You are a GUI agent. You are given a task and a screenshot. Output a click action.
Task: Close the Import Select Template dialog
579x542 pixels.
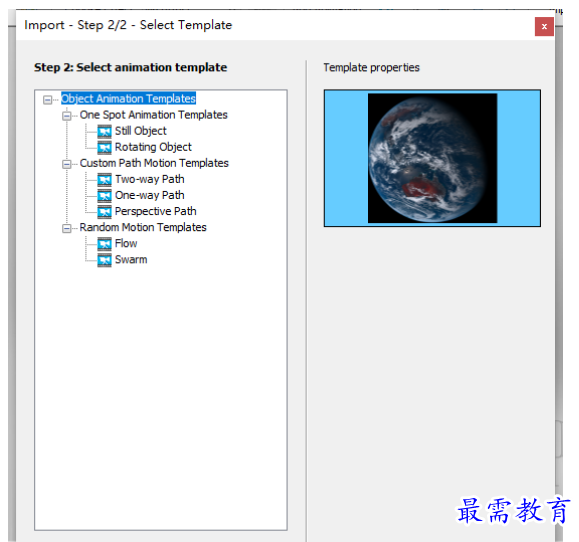tap(544, 27)
